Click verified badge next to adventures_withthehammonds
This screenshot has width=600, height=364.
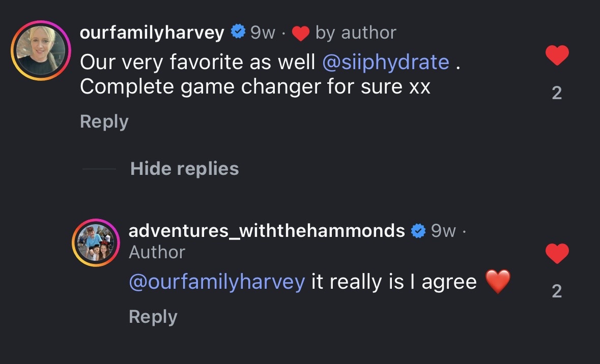[x=418, y=231]
